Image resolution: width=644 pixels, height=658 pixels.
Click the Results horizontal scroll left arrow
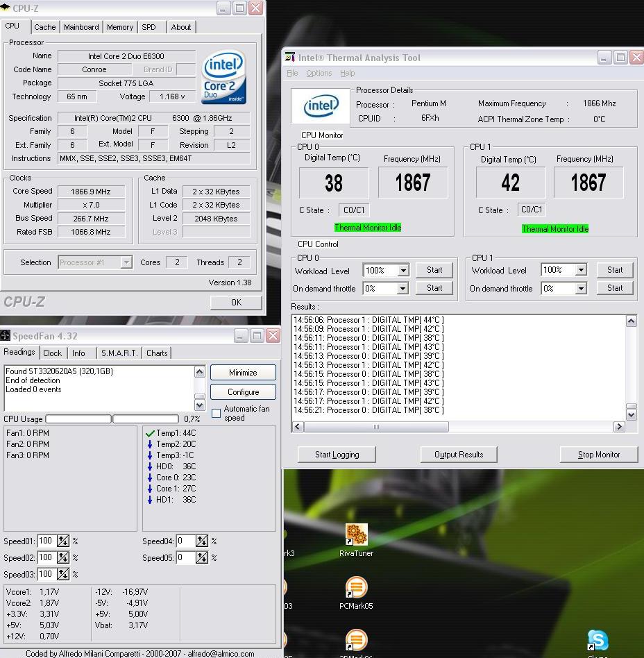pos(298,427)
